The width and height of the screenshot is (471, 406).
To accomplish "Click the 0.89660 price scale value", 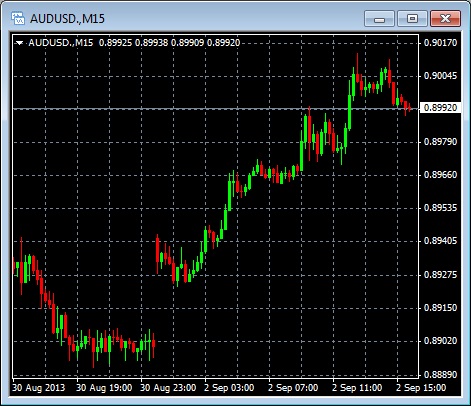I will click(440, 175).
